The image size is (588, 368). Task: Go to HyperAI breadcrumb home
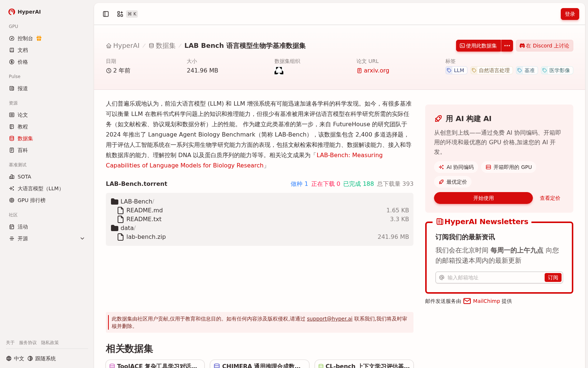[x=123, y=46]
